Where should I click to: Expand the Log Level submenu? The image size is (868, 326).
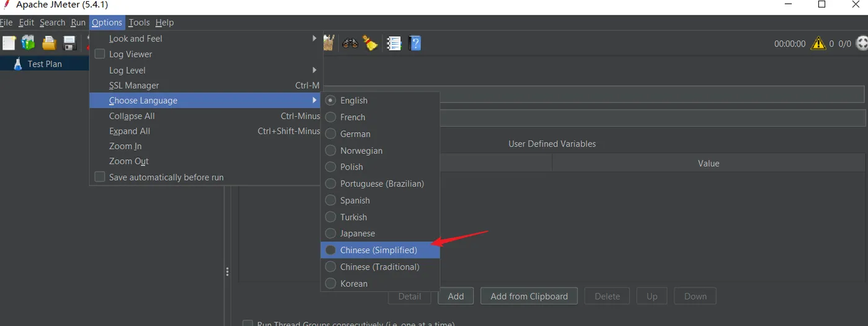point(205,70)
